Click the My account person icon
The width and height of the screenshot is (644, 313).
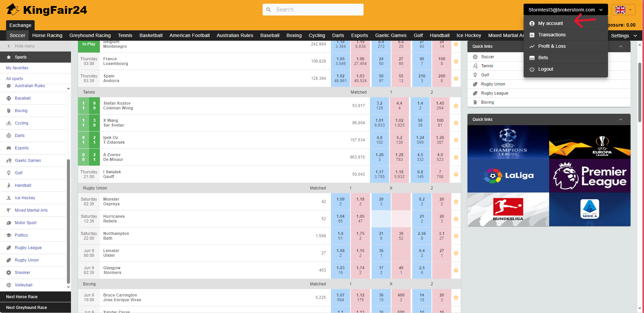pos(532,24)
